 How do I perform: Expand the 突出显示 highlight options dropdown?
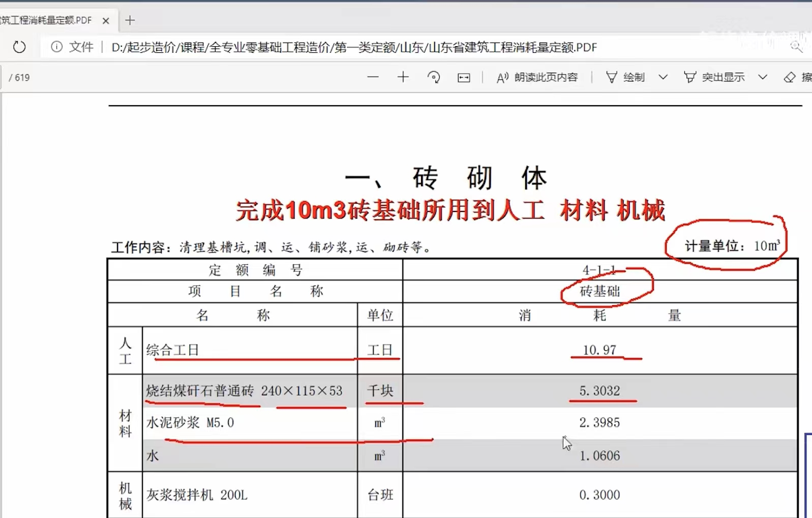pyautogui.click(x=763, y=77)
